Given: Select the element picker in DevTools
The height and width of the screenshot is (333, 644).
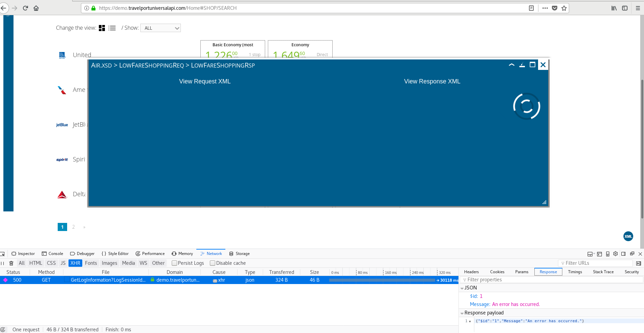Looking at the screenshot, I should (x=3, y=254).
